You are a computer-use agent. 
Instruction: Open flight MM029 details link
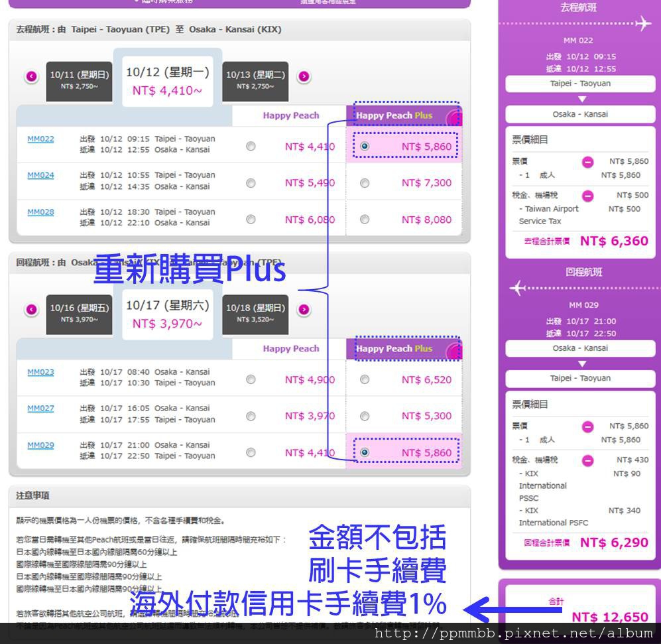click(40, 445)
